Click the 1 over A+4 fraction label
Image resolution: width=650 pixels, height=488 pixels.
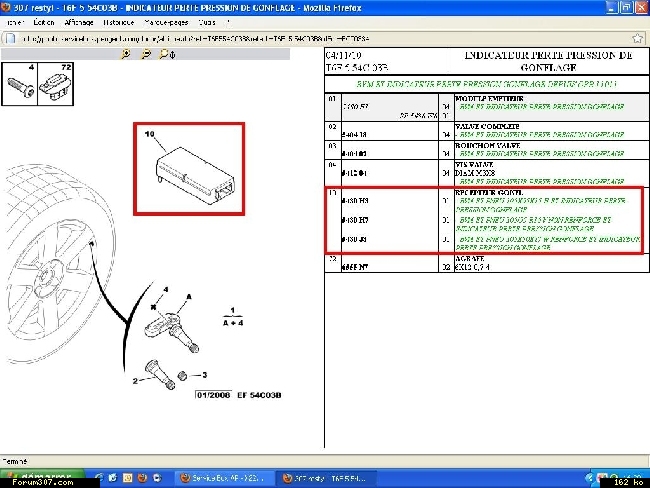(233, 316)
